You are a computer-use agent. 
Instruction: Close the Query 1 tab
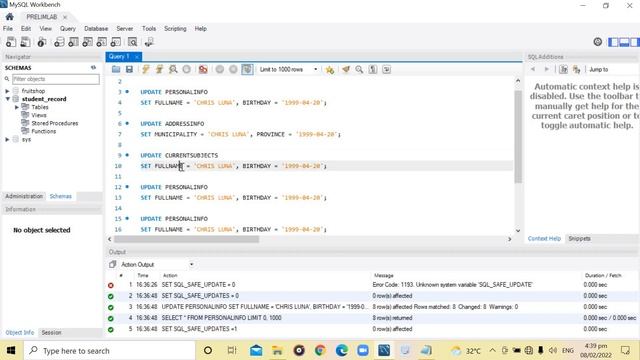pyautogui.click(x=137, y=57)
